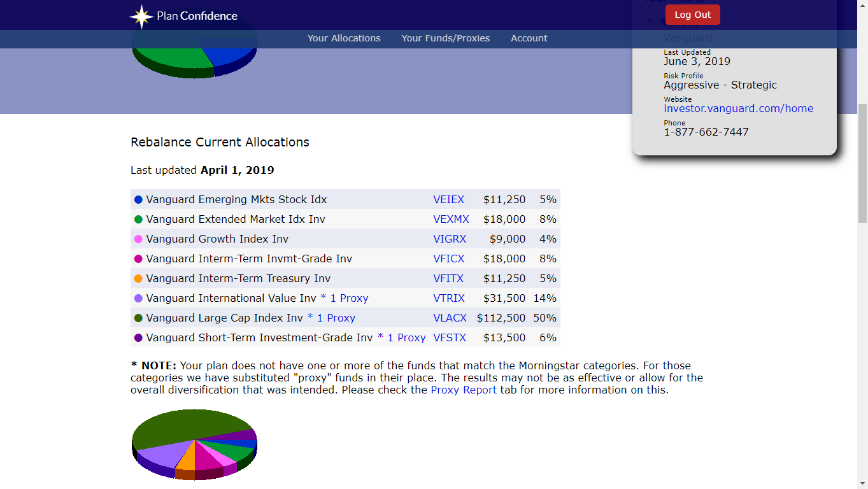The width and height of the screenshot is (868, 489).
Task: Open the Proxy Report link in the note
Action: [x=464, y=390]
